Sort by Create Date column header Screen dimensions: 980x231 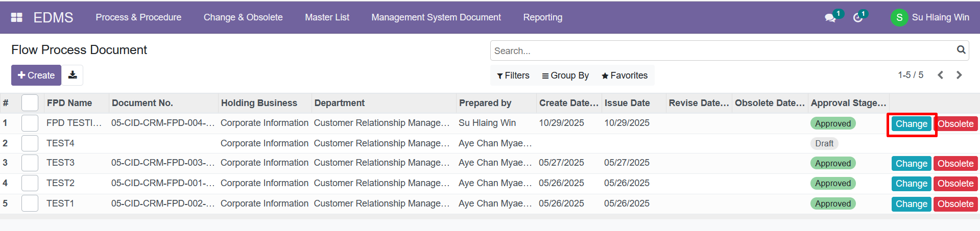(569, 103)
